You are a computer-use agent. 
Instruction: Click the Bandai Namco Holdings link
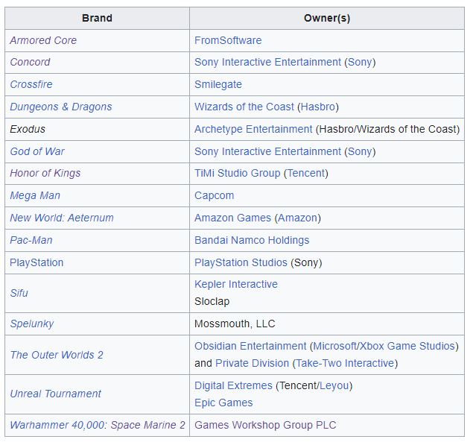coord(252,240)
